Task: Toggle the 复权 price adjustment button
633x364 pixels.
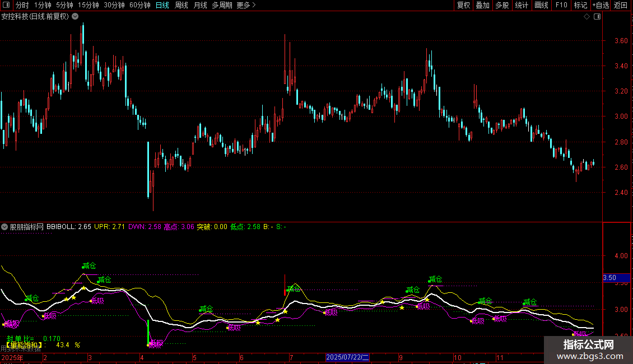Action: (x=464, y=6)
